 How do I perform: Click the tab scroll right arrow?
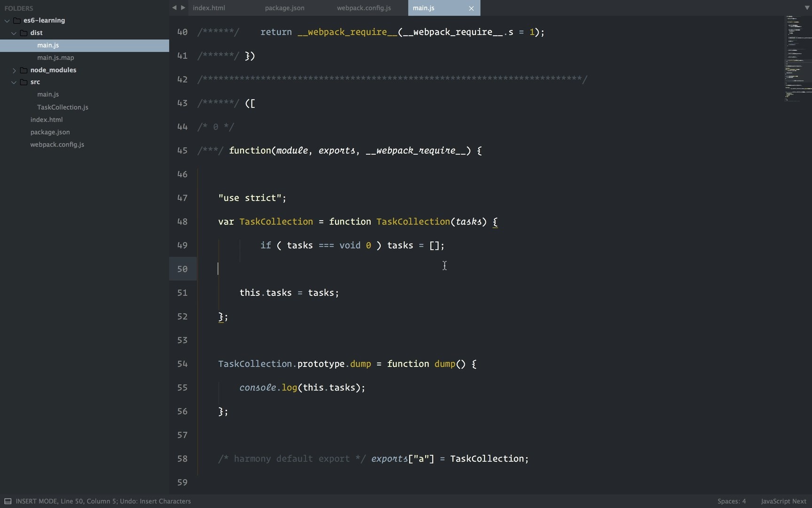coord(183,8)
